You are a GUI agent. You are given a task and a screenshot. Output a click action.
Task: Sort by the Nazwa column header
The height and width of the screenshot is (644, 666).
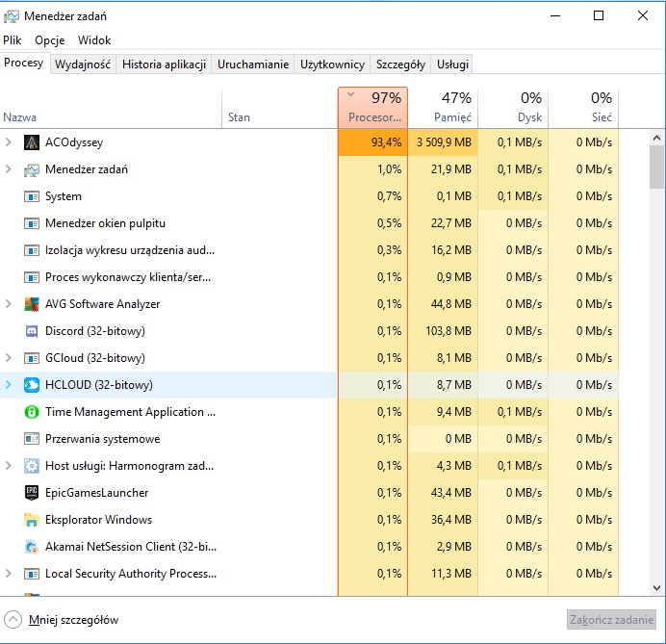click(x=111, y=108)
